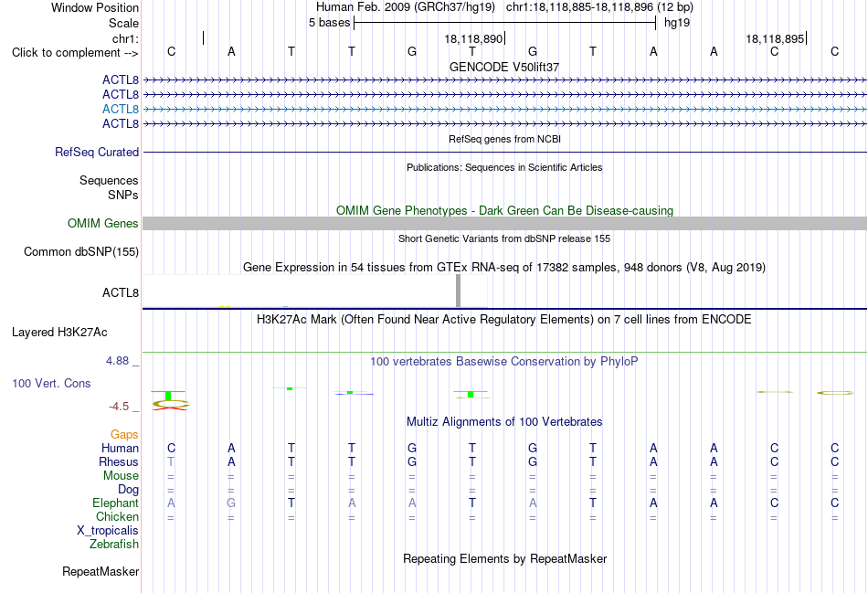Open the Layered H3K27Ac track label
Screen dimensions: 868x593
[x=59, y=333]
